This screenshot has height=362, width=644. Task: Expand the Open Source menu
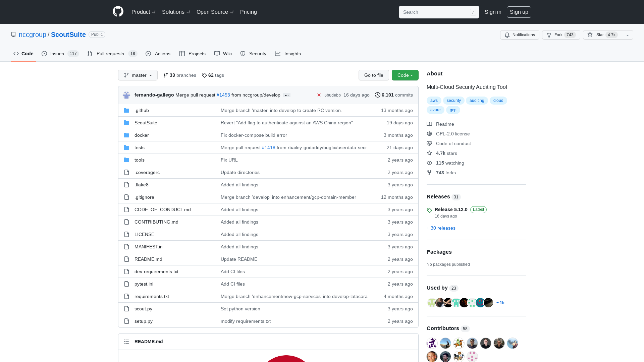(215, 12)
